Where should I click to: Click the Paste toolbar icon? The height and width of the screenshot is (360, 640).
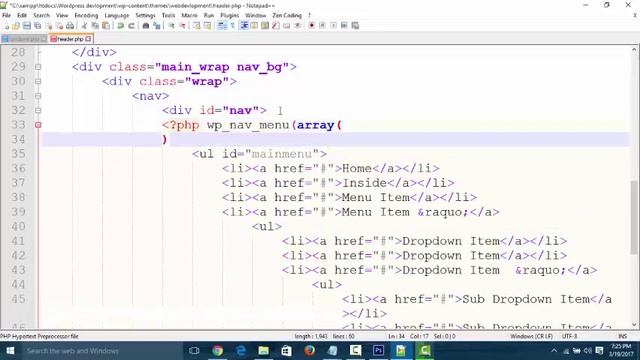coord(106,26)
